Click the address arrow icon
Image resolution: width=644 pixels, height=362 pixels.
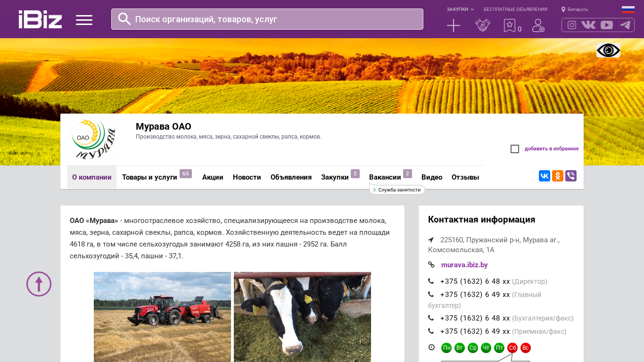431,240
